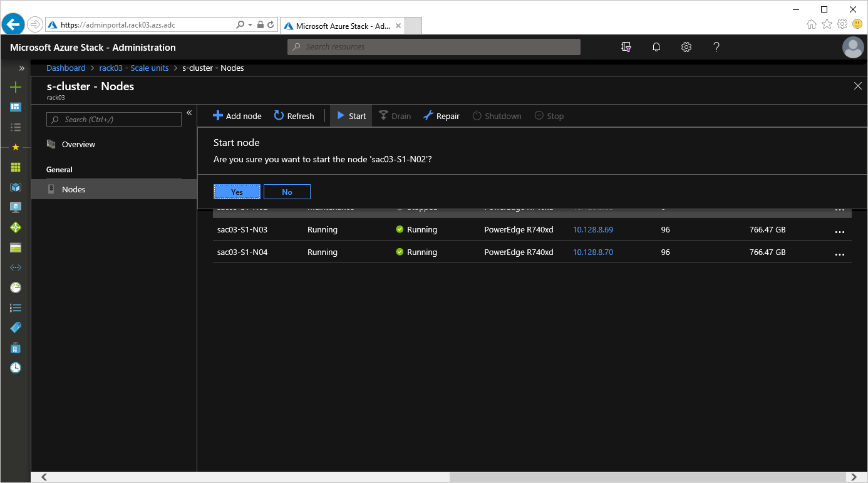The width and height of the screenshot is (868, 483).
Task: Click the browser forward arrow button
Action: (35, 24)
